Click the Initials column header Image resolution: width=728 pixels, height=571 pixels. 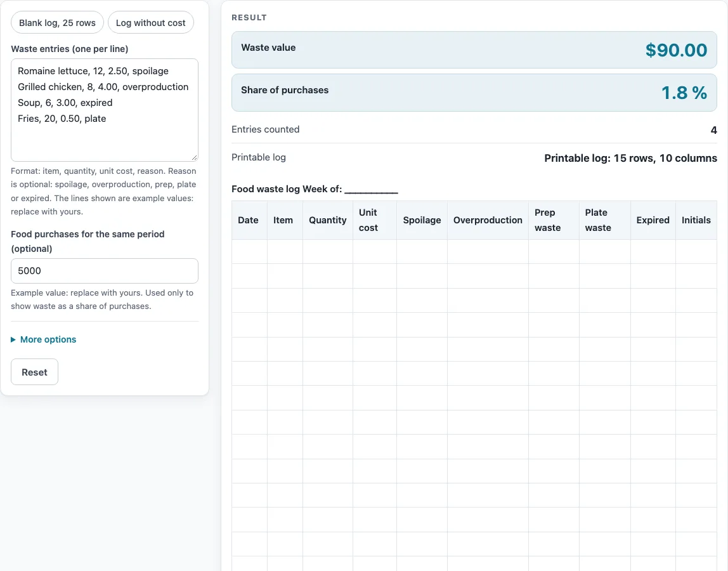696,220
